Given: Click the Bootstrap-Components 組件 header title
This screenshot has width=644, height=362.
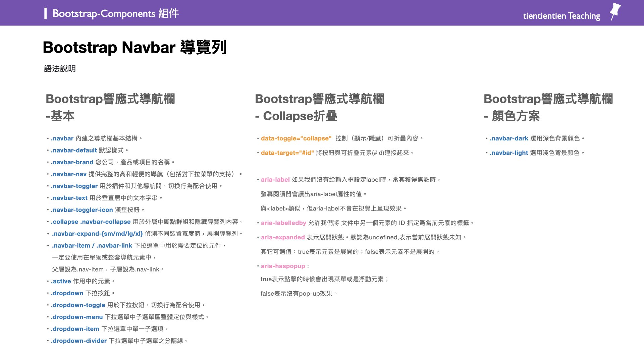Looking at the screenshot, I should (115, 14).
